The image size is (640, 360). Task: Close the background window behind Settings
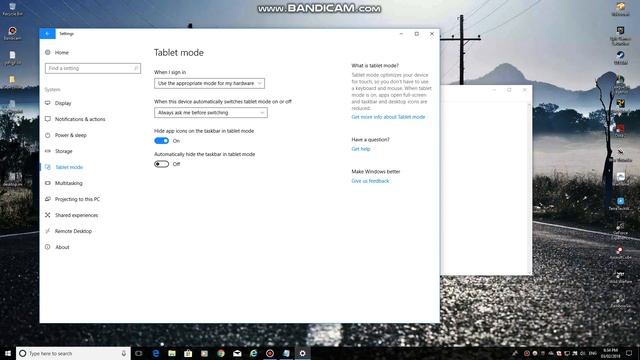524,90
